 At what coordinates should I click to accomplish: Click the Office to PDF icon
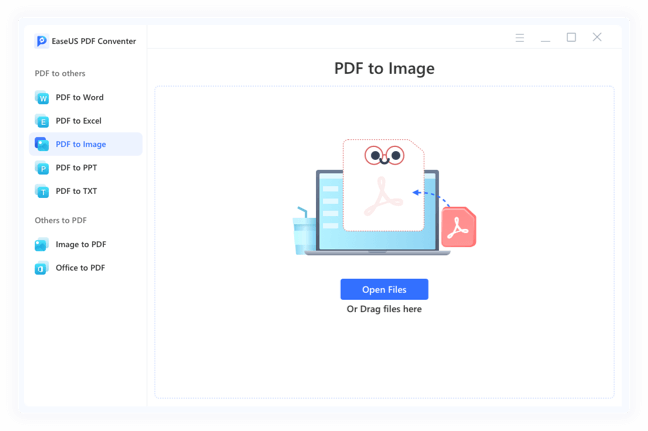pos(42,268)
